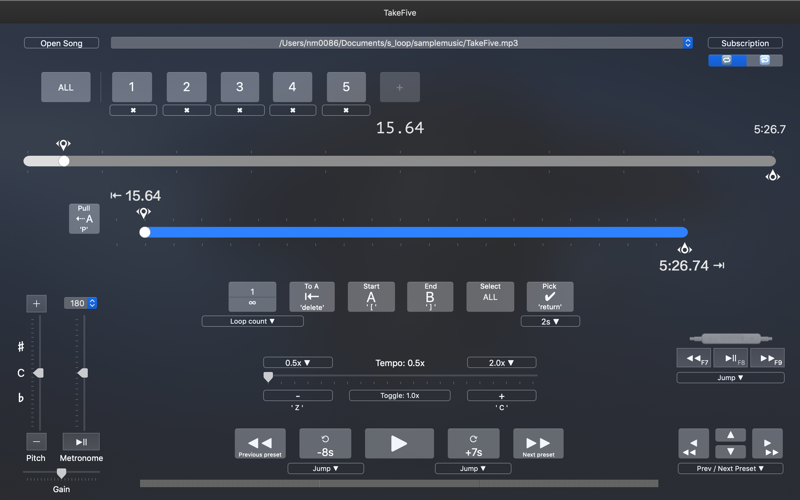Viewport: 800px width, 500px height.
Task: Click the Pick checkmark button
Action: coord(549,297)
